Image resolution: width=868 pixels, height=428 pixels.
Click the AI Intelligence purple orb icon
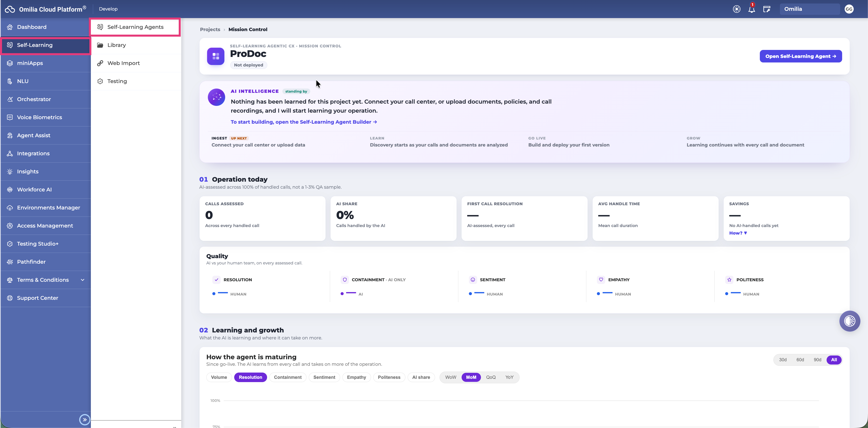click(216, 97)
